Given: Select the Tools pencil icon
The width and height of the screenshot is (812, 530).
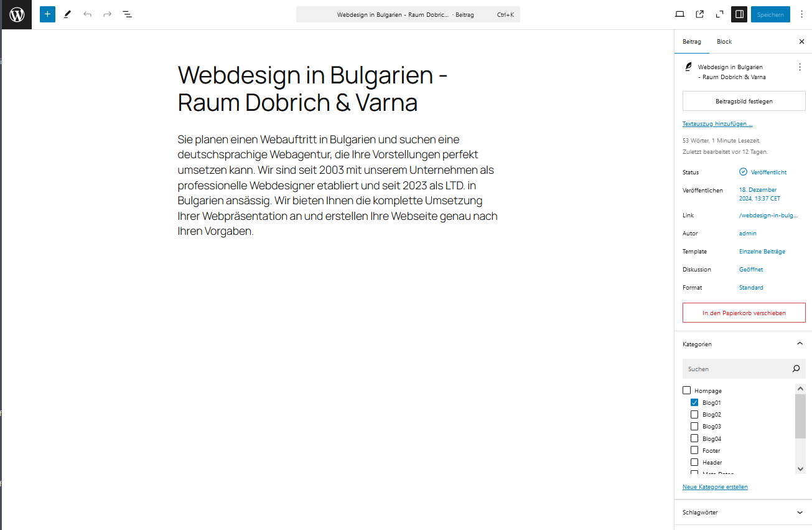Looking at the screenshot, I should pyautogui.click(x=67, y=14).
